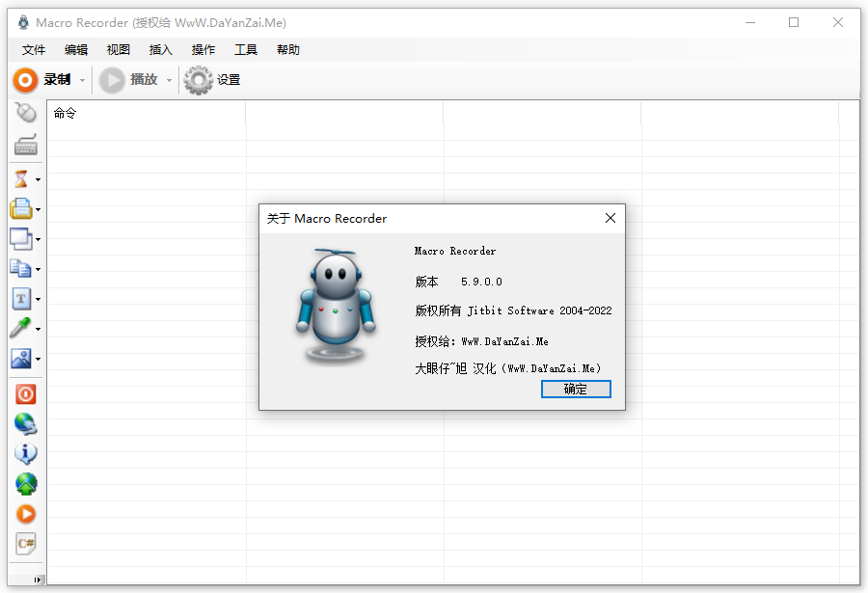Click the globe with green arrow icon

[25, 484]
